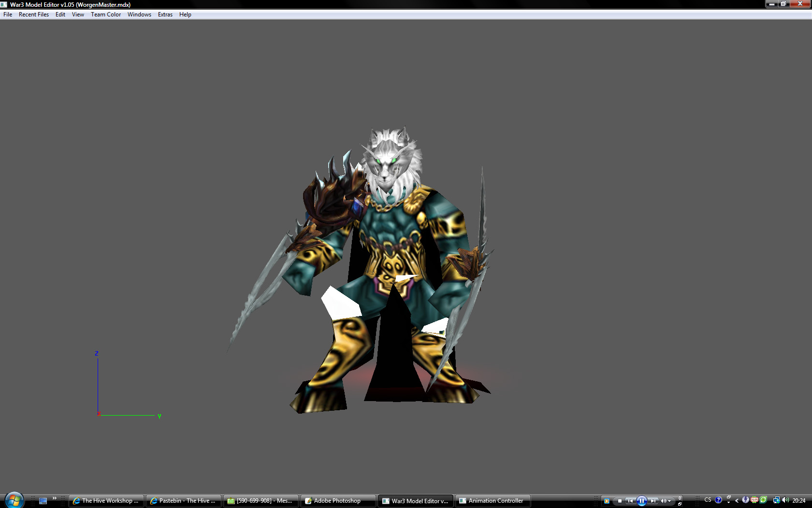The height and width of the screenshot is (508, 812).
Task: Switch to The Hive Workshop browser window
Action: point(106,501)
